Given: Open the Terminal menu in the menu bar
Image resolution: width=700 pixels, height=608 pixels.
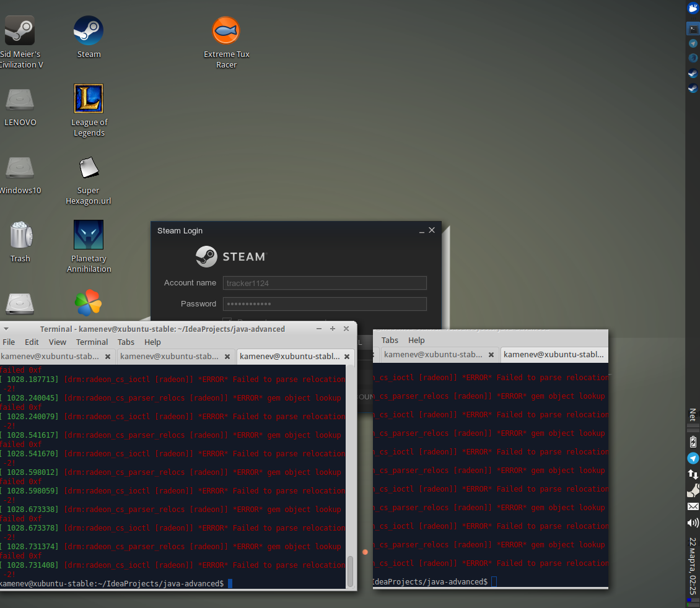Looking at the screenshot, I should 92,342.
